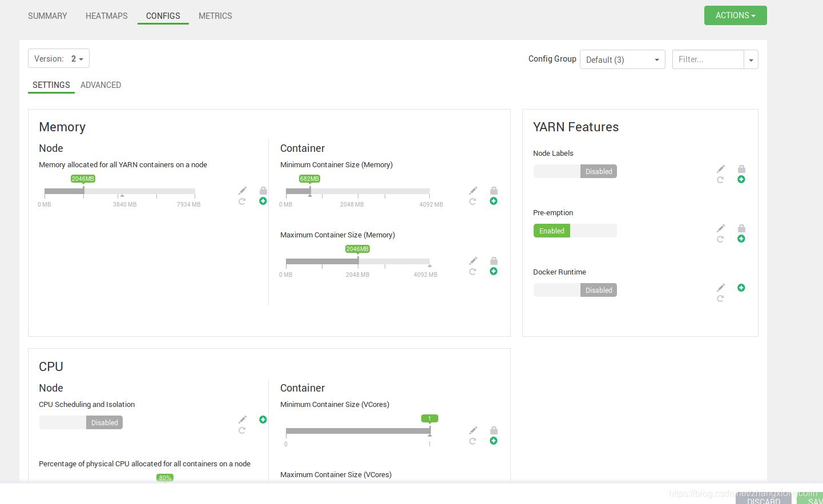The height and width of the screenshot is (504, 823).
Task: Open the ACTIONS dropdown menu
Action: click(736, 15)
